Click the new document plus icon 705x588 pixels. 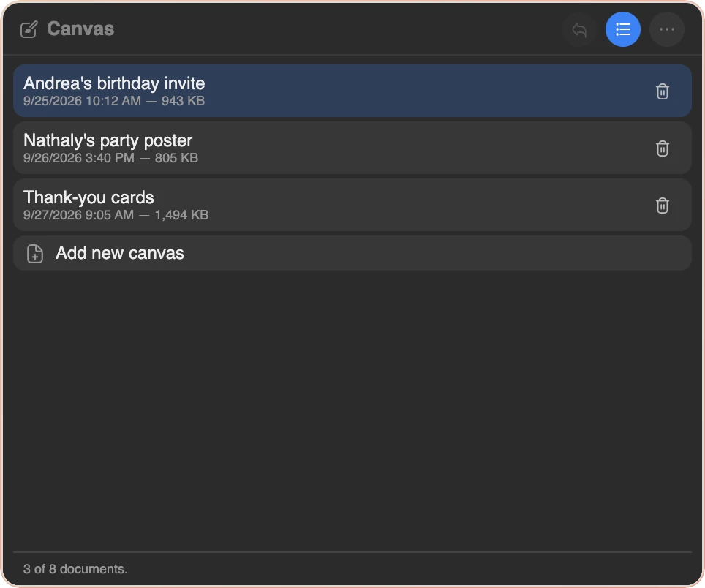[35, 254]
